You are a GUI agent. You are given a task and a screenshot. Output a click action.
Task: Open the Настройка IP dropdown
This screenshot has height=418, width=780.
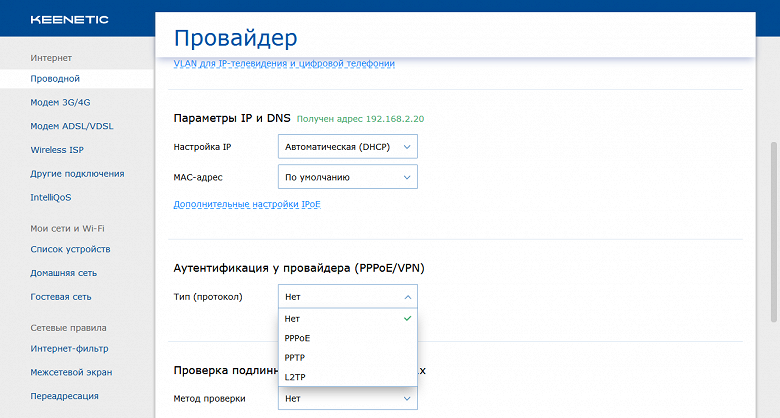click(x=348, y=147)
